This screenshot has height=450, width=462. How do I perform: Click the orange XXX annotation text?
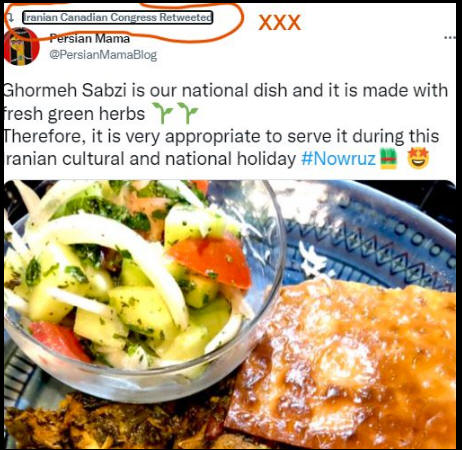pyautogui.click(x=280, y=23)
